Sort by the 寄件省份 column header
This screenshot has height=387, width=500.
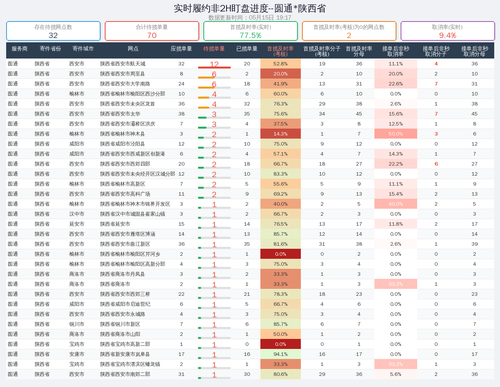pos(50,49)
